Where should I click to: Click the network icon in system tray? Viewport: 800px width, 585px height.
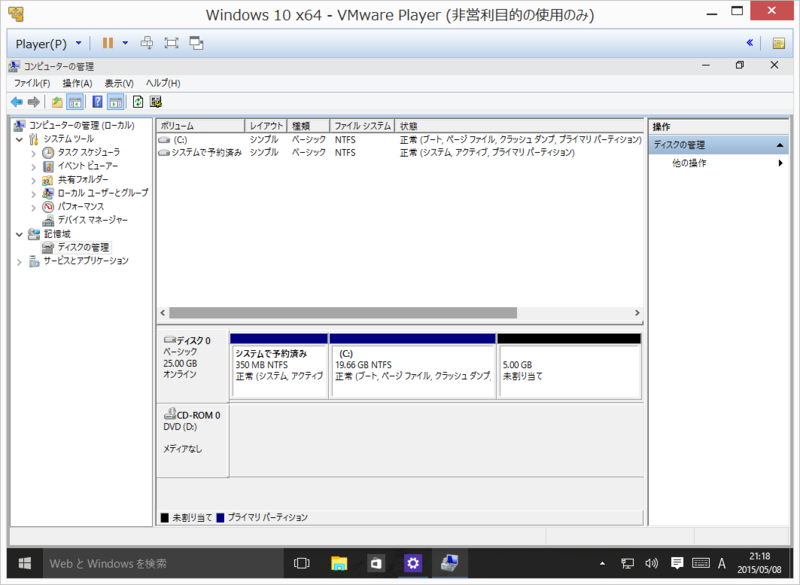coord(627,564)
